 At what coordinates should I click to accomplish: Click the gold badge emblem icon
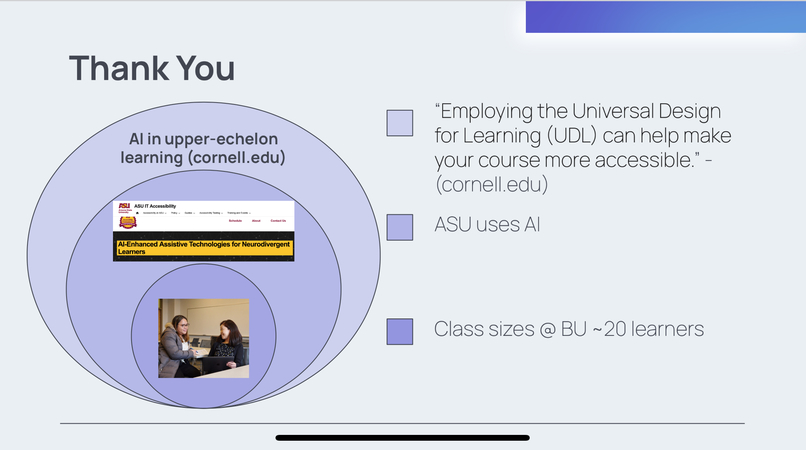pos(128,222)
